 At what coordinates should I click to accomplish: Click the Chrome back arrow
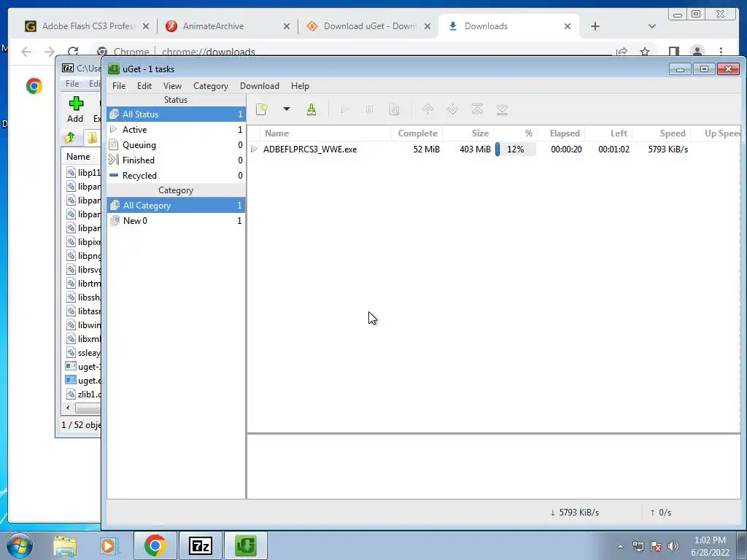pyautogui.click(x=26, y=52)
